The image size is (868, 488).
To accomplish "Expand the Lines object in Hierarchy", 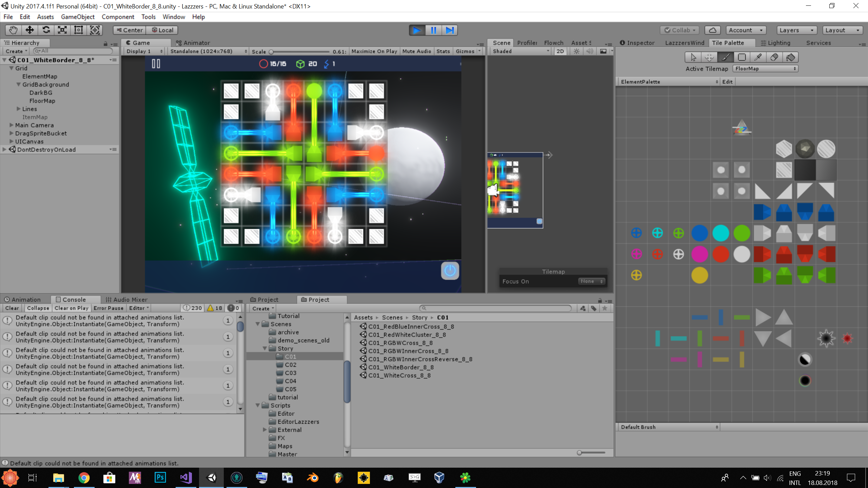I will click(x=19, y=109).
